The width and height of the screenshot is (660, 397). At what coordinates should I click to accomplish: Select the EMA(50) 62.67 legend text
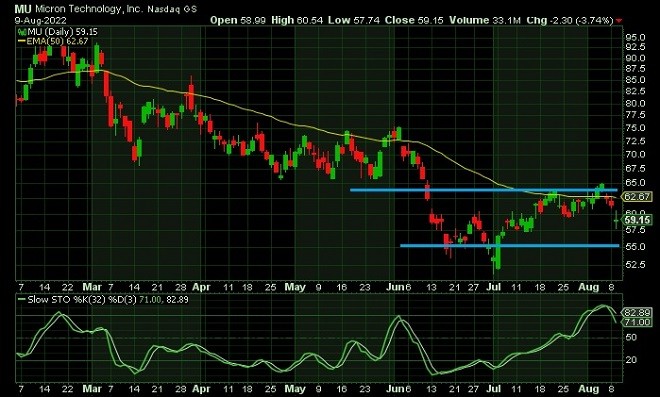pos(57,41)
